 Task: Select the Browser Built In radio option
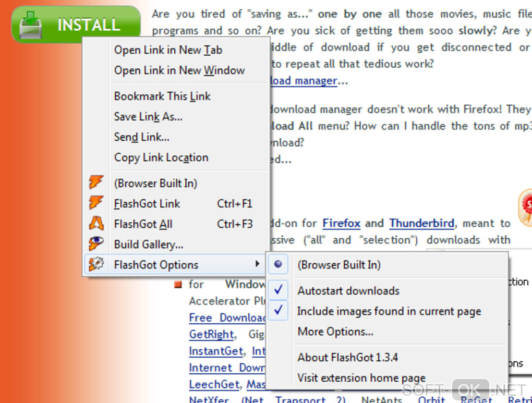278,264
